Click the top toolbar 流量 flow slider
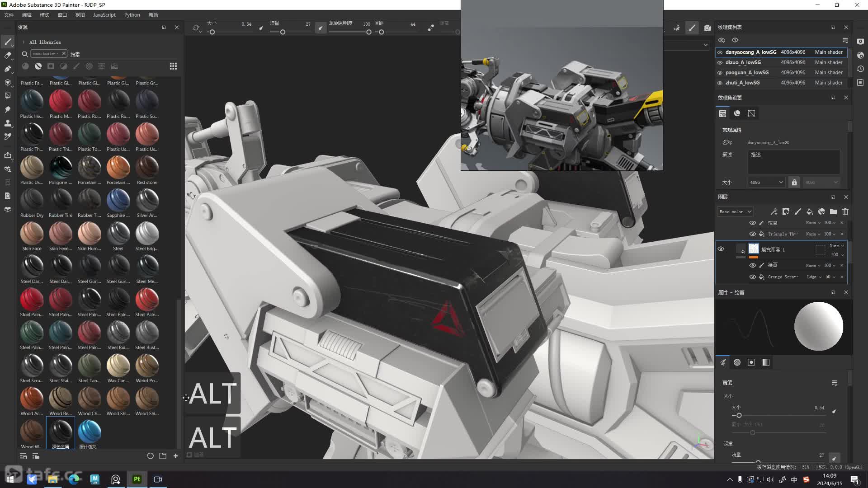The image size is (868, 488). click(290, 32)
